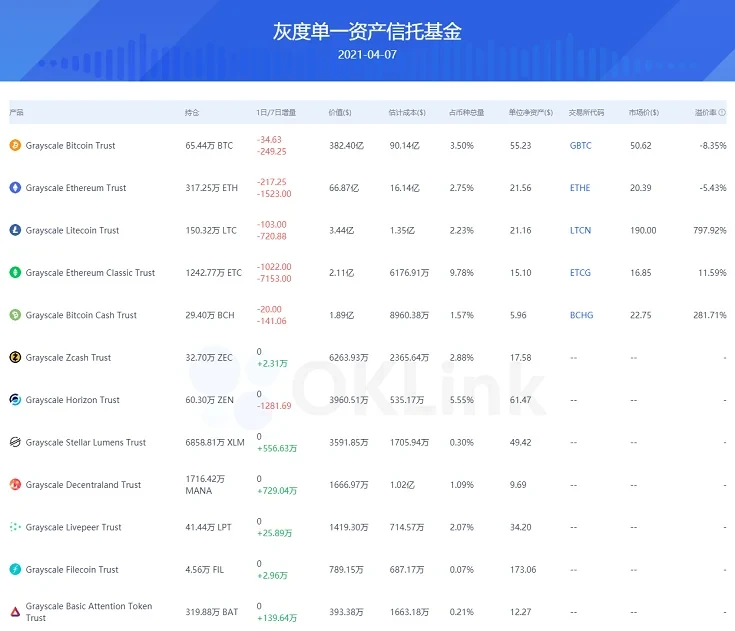Click the Bitcoin icon beside Grayscale Bitcoin Trust
Image resolution: width=735 pixels, height=631 pixels.
point(15,146)
